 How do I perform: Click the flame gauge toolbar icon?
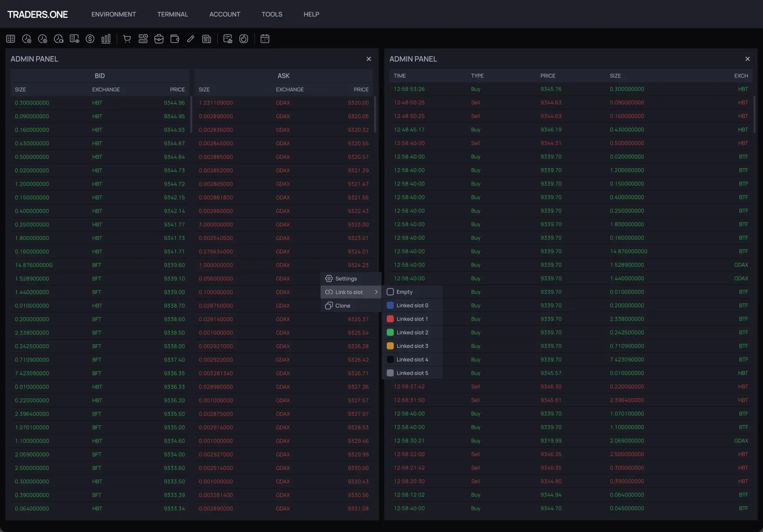[x=243, y=39]
